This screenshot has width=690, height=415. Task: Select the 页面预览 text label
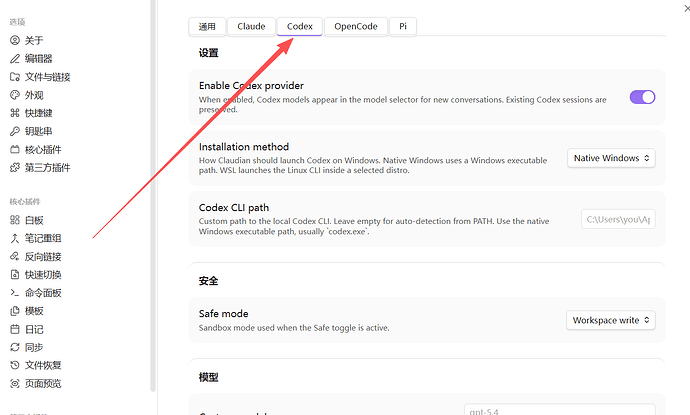tap(43, 384)
